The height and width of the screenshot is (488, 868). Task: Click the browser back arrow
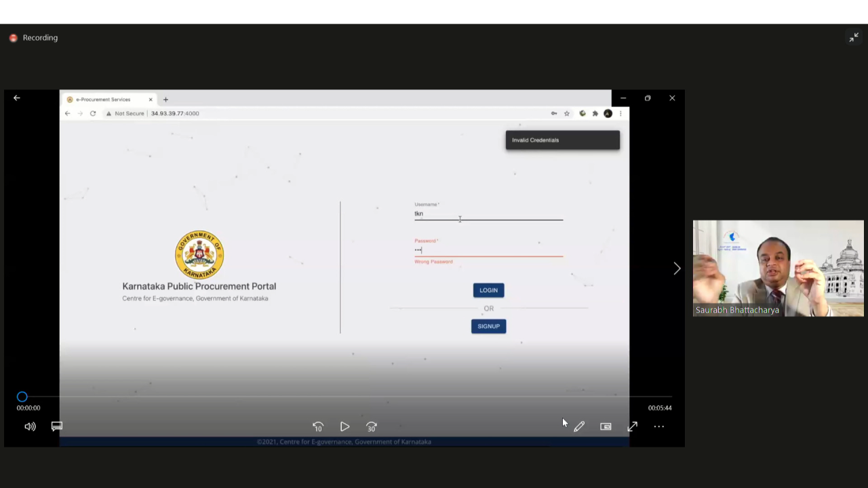pos(67,113)
